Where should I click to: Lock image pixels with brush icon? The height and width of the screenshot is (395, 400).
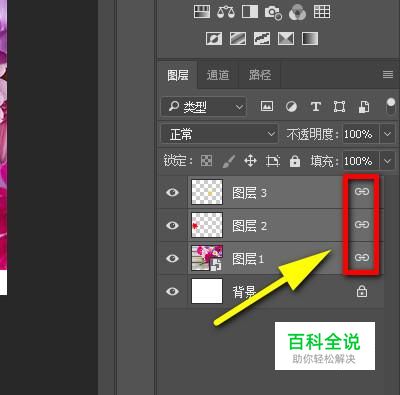coord(229,161)
